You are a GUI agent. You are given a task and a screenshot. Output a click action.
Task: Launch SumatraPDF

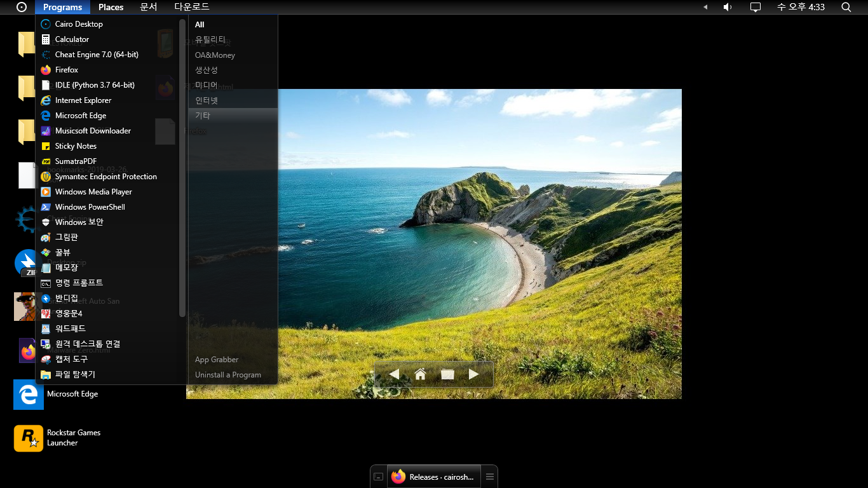tap(108, 161)
